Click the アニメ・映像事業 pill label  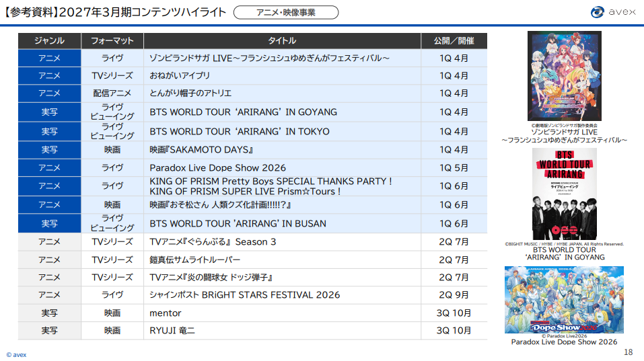click(286, 12)
